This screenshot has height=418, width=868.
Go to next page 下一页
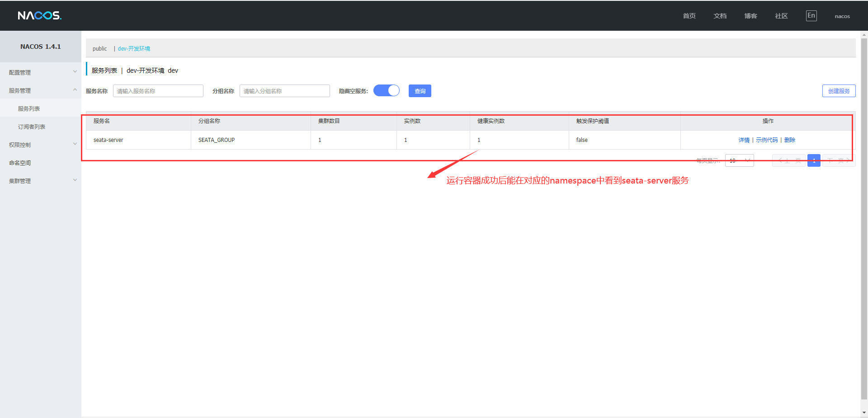pos(839,160)
